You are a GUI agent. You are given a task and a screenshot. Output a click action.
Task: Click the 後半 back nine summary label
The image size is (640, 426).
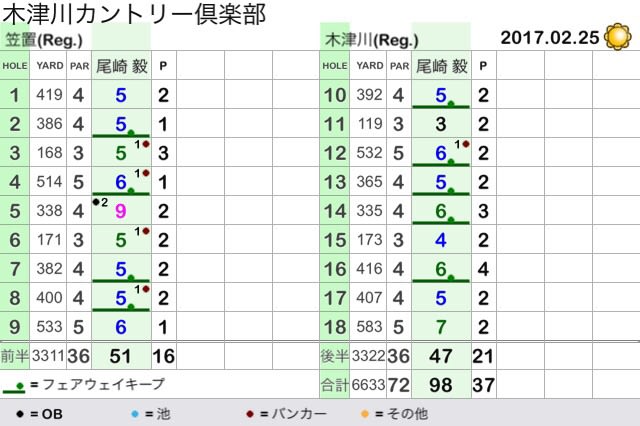click(x=334, y=356)
